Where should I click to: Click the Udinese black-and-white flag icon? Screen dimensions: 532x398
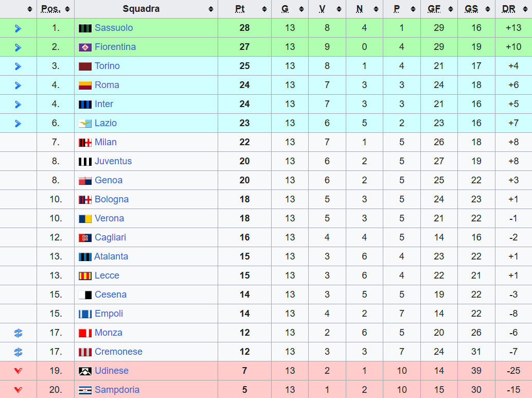point(85,371)
